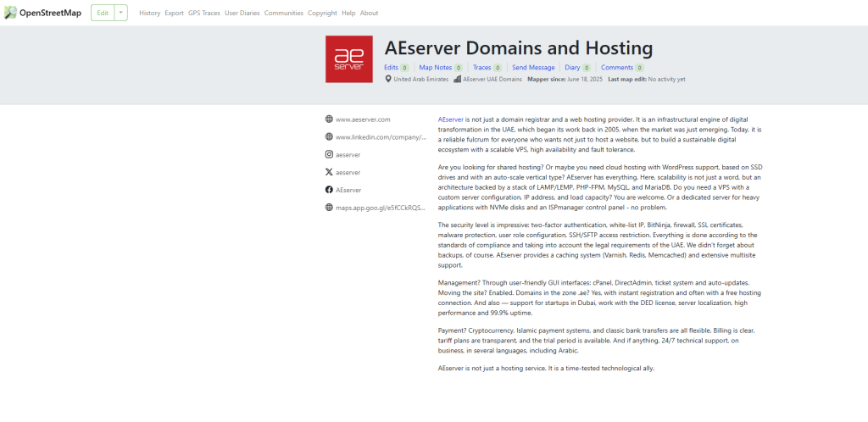
Task: Open the Export menu item
Action: coord(174,14)
